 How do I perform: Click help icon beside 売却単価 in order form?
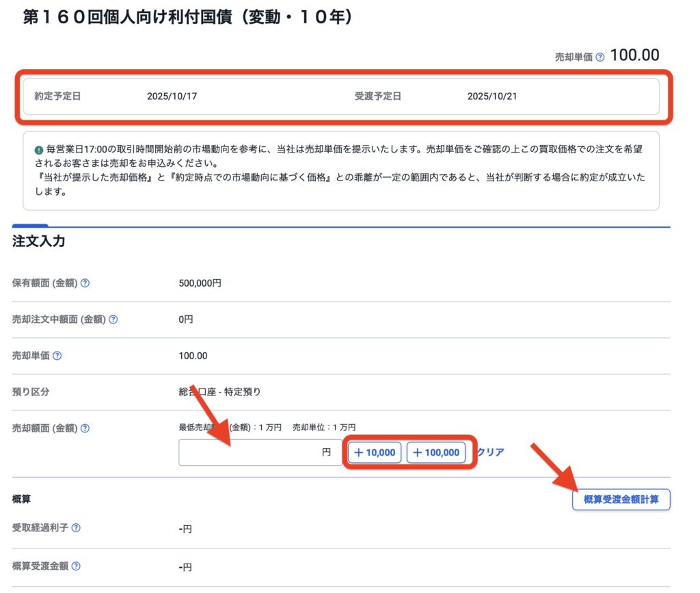[57, 356]
